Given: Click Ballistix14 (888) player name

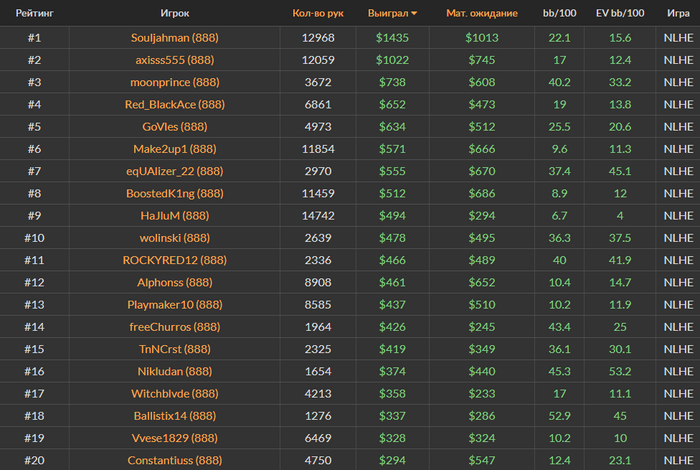Looking at the screenshot, I should point(175,415).
